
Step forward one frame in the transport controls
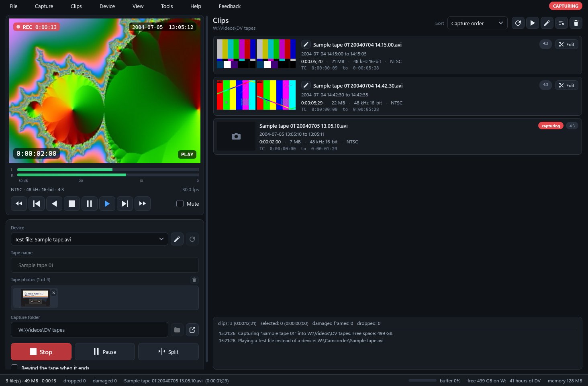(x=125, y=204)
